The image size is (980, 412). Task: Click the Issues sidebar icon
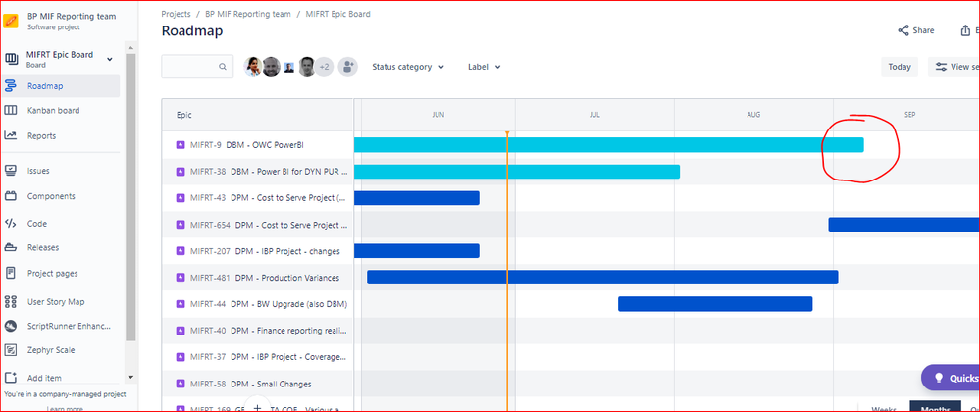11,171
